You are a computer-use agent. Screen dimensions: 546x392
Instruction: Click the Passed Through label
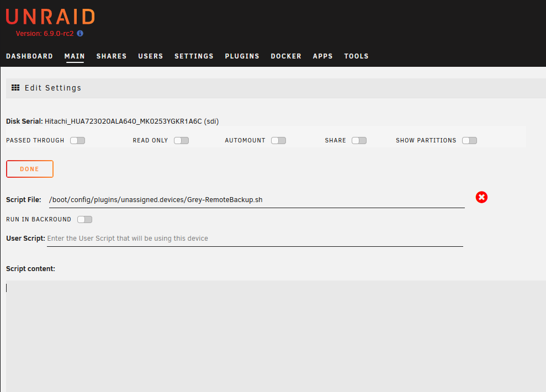tap(35, 140)
